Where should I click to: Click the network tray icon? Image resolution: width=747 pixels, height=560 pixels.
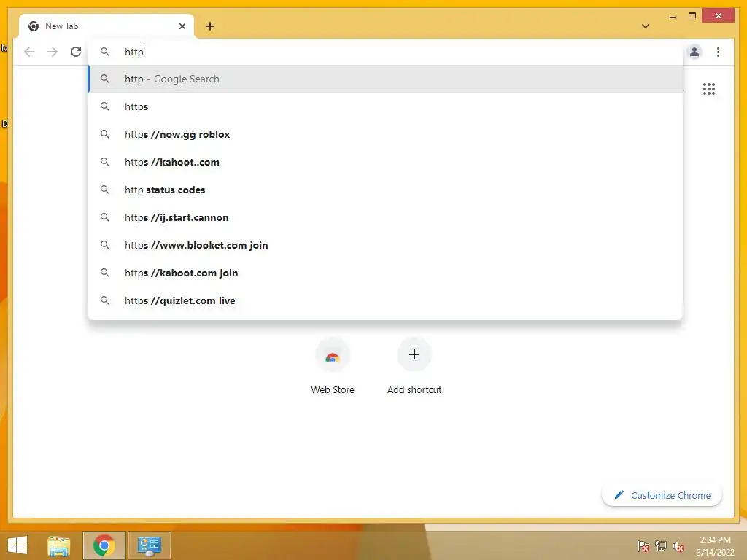coord(661,545)
